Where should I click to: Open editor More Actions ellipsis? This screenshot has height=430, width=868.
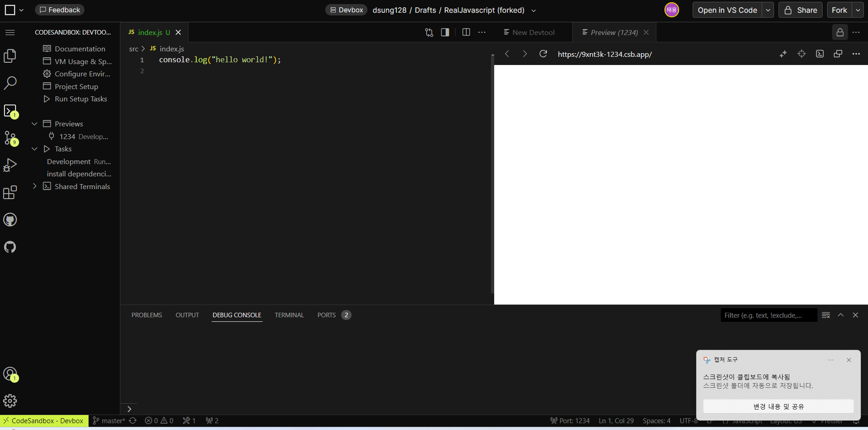point(482,32)
